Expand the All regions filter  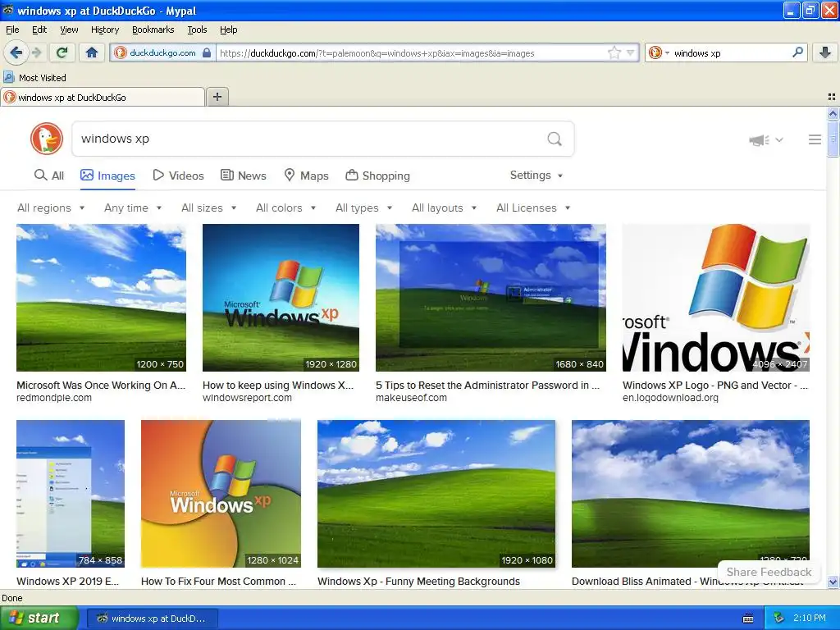(x=51, y=208)
